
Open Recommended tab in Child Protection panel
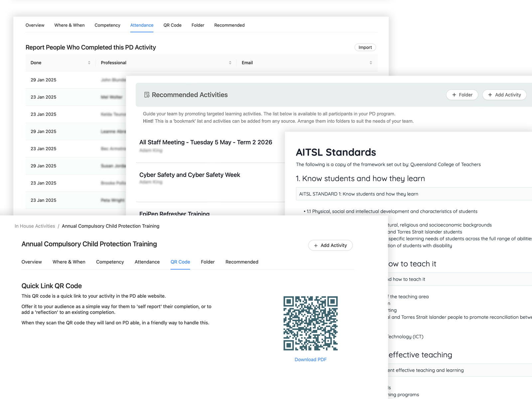pyautogui.click(x=242, y=262)
